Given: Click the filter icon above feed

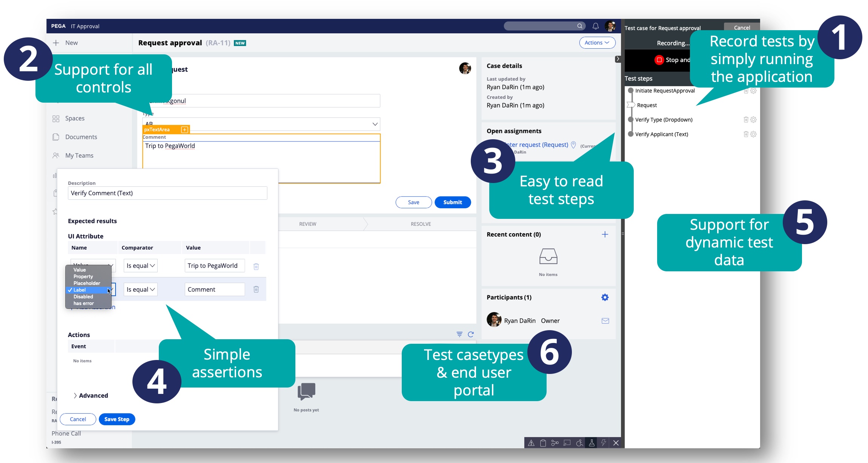Looking at the screenshot, I should tap(459, 334).
